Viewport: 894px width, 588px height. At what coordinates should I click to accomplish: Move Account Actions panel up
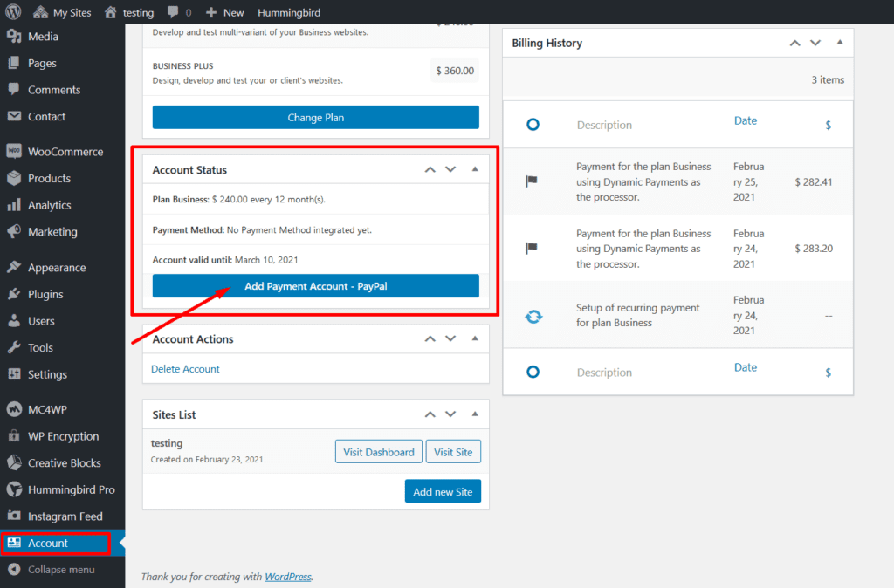430,338
